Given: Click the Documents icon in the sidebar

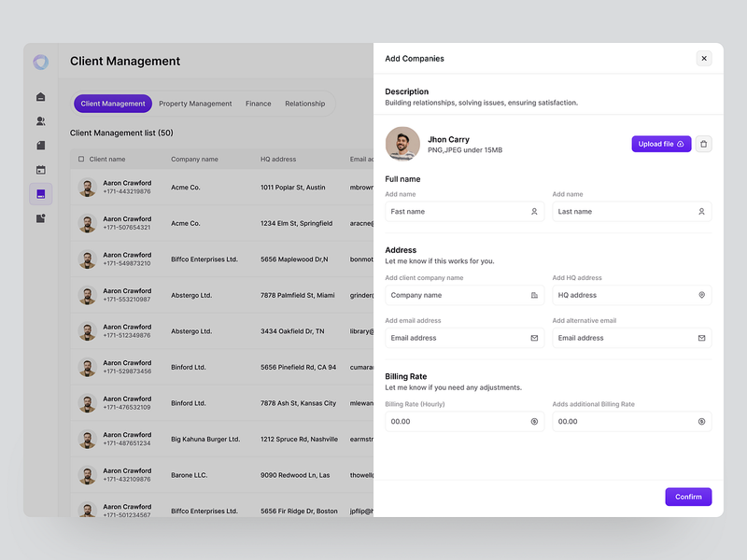Looking at the screenshot, I should point(39,145).
